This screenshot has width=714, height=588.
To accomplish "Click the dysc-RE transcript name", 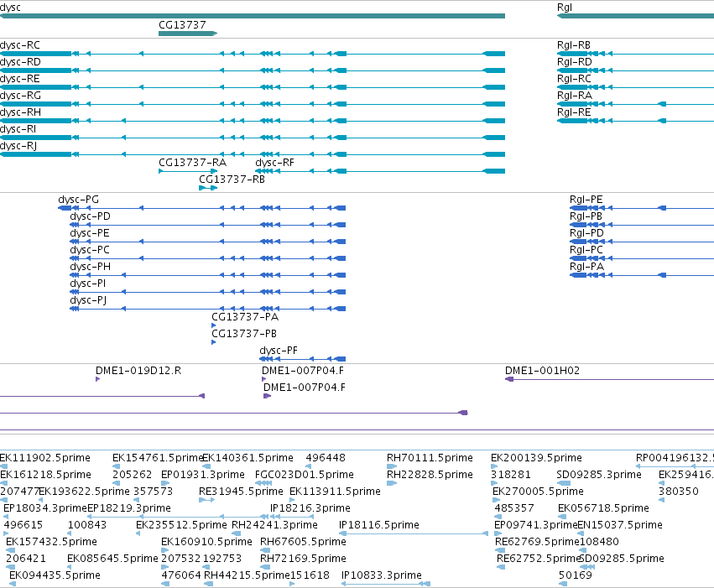I will point(20,79).
